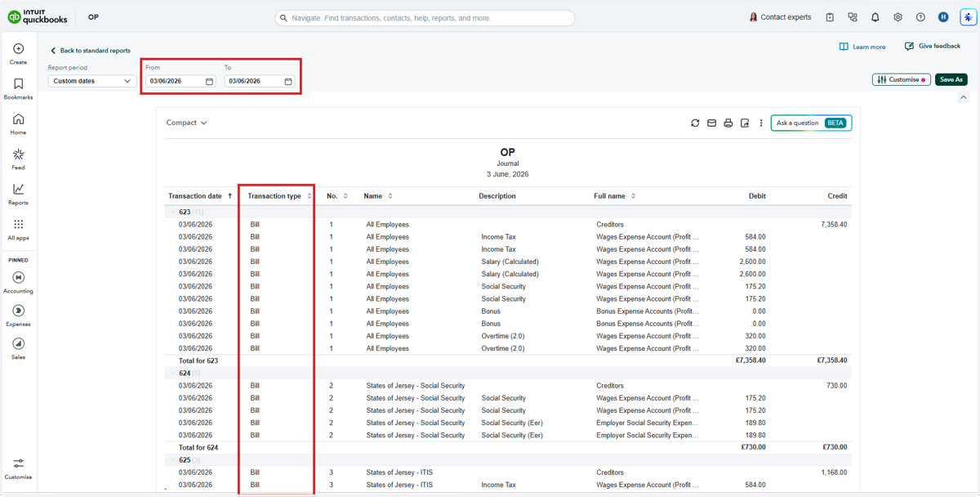
Task: Open user profile avatar H
Action: coord(943,17)
